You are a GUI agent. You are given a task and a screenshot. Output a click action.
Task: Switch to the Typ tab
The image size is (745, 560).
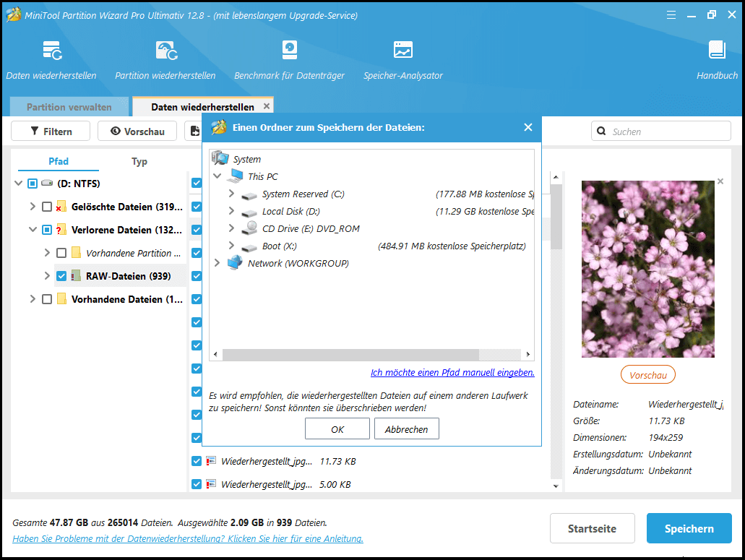click(x=139, y=161)
